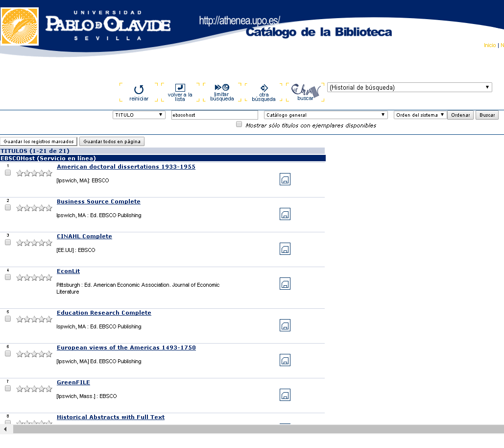The width and height of the screenshot is (504, 448).
Task: Click the volver a la lista icon
Action: tap(180, 93)
